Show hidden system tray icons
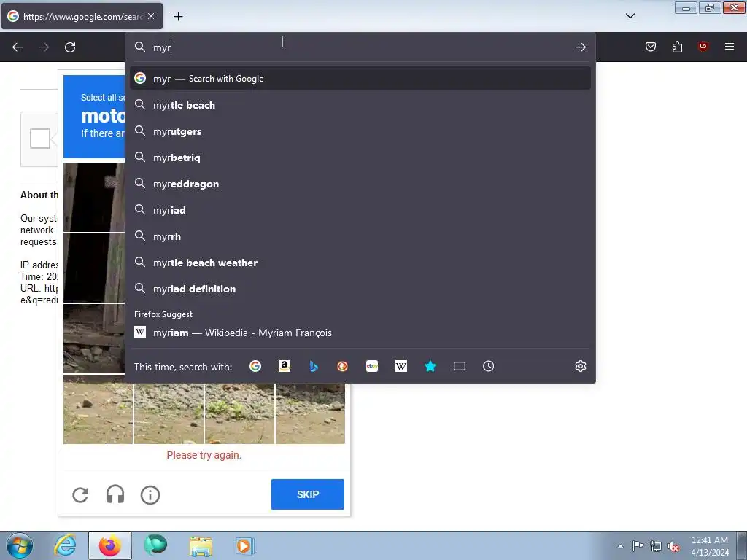This screenshot has height=560, width=747. click(x=620, y=546)
